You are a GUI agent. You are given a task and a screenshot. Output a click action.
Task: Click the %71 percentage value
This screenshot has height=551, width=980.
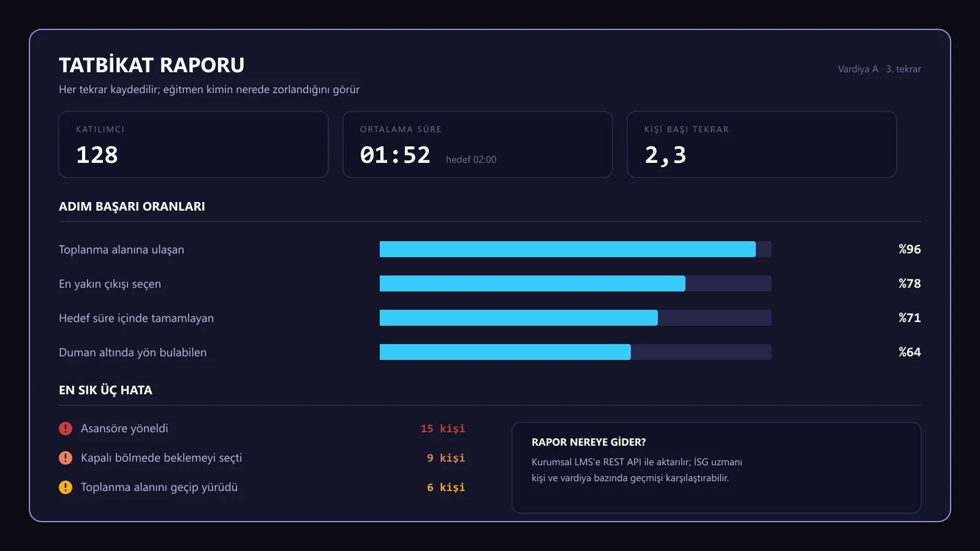(x=910, y=318)
